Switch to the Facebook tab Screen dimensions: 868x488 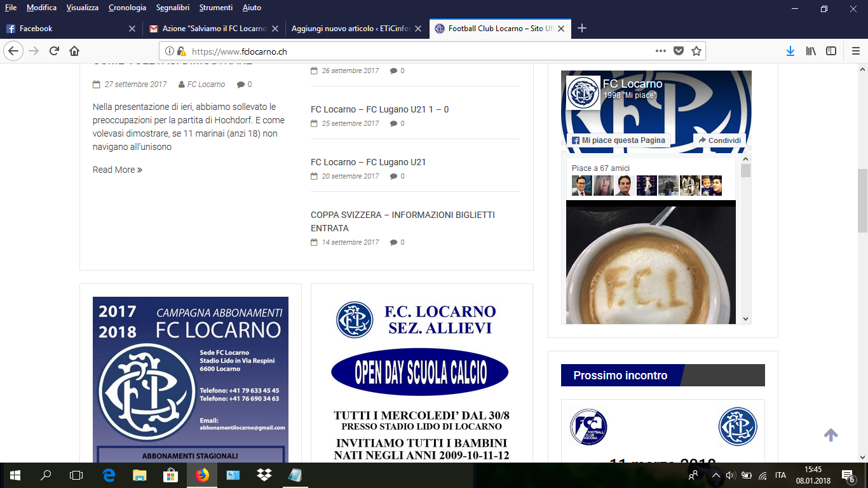click(x=71, y=29)
